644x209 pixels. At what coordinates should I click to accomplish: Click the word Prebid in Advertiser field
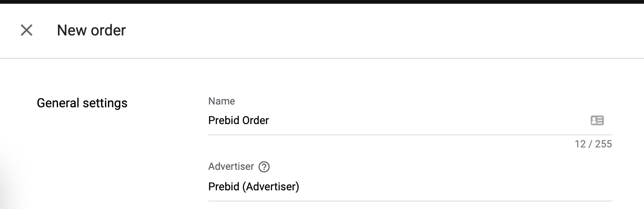(223, 187)
